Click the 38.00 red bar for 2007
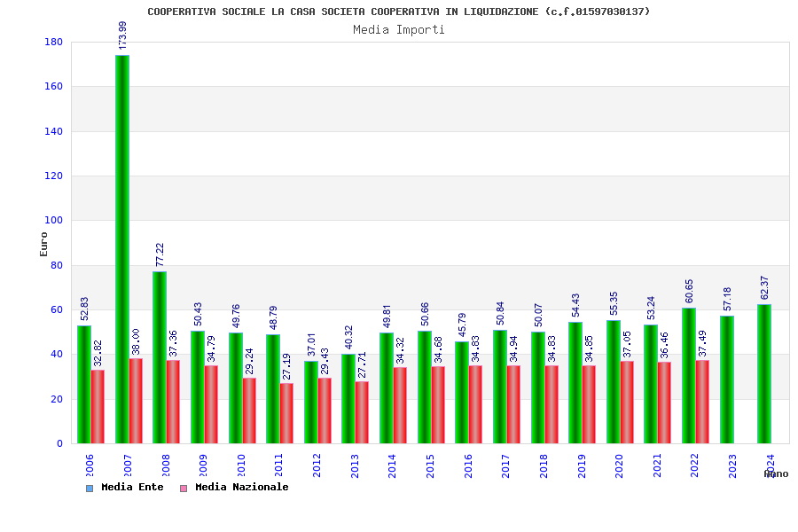The width and height of the screenshot is (798, 532). (x=136, y=401)
